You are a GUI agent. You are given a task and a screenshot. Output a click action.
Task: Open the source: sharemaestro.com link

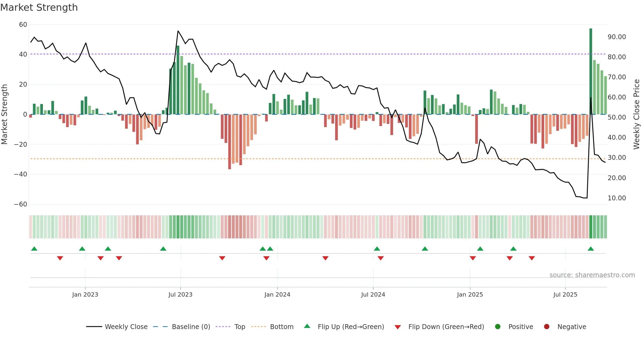pos(592,275)
